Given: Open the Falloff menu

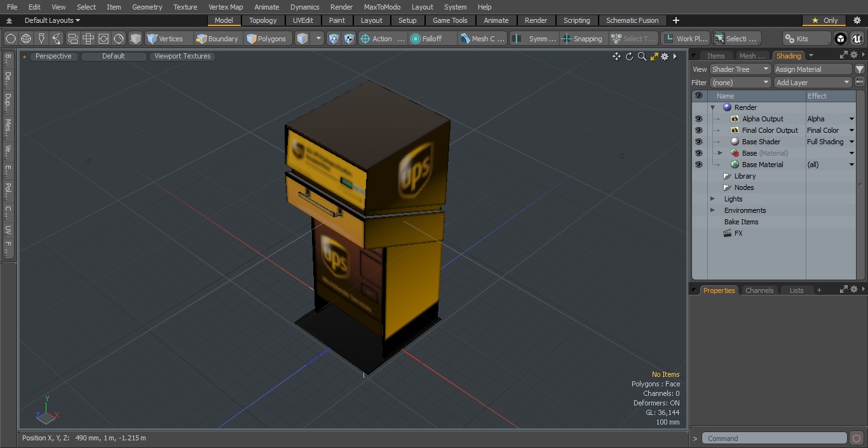Looking at the screenshot, I should click(x=433, y=39).
